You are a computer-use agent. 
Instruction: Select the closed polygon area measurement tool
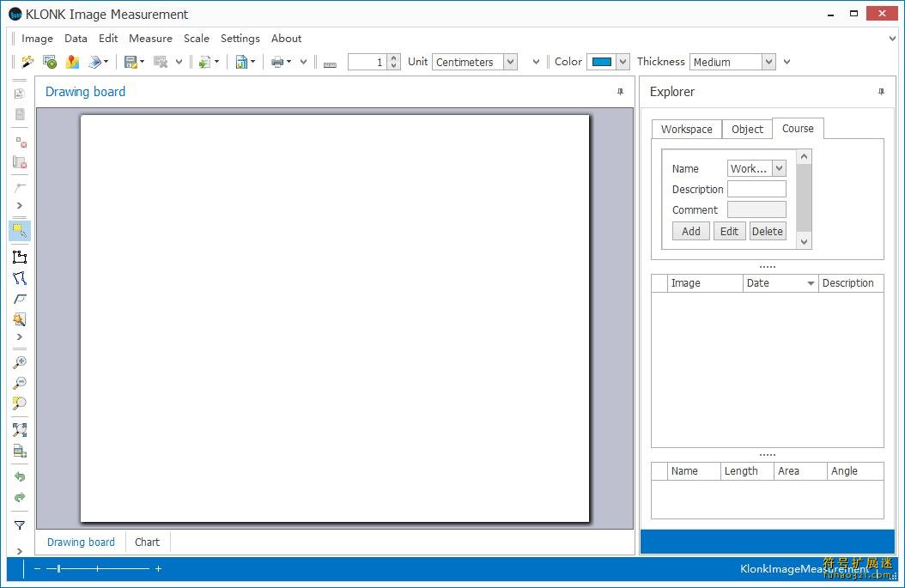click(20, 257)
